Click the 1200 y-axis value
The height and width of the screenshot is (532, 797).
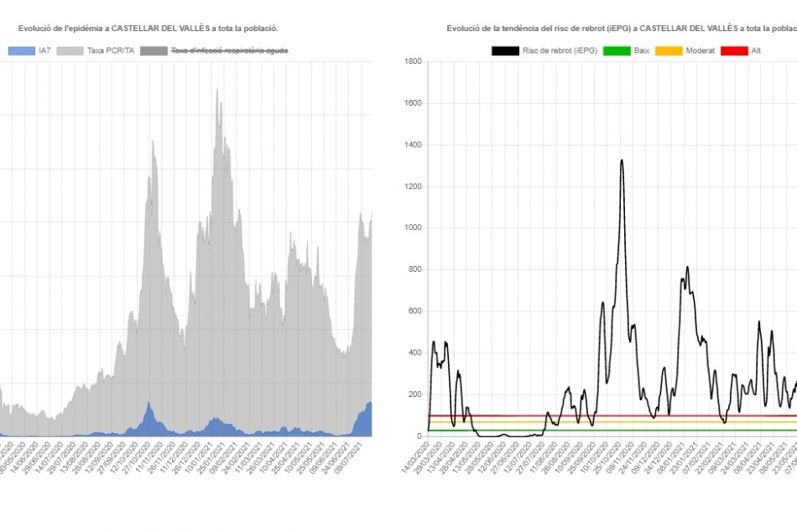point(413,186)
